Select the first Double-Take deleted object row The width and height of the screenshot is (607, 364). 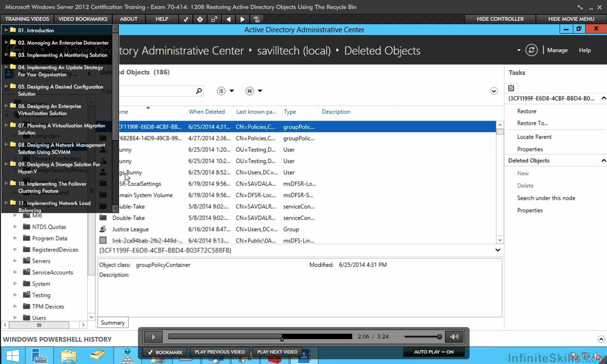[296, 206]
